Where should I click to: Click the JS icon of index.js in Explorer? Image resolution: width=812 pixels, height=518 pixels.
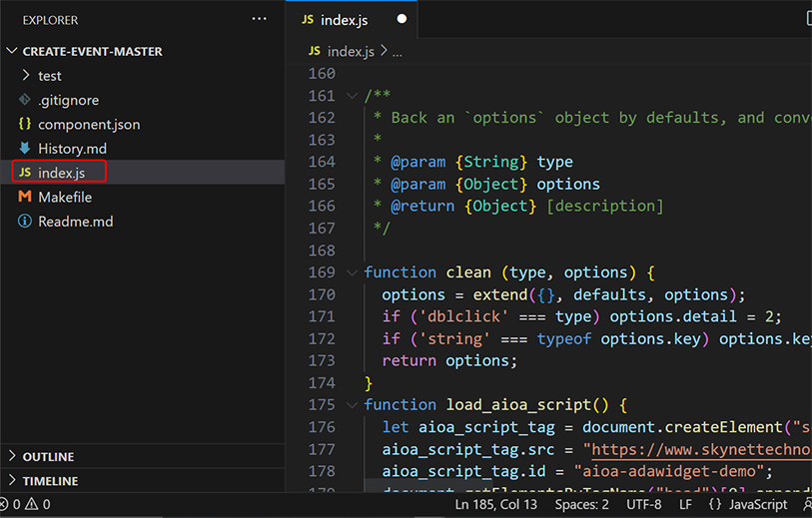click(x=25, y=173)
